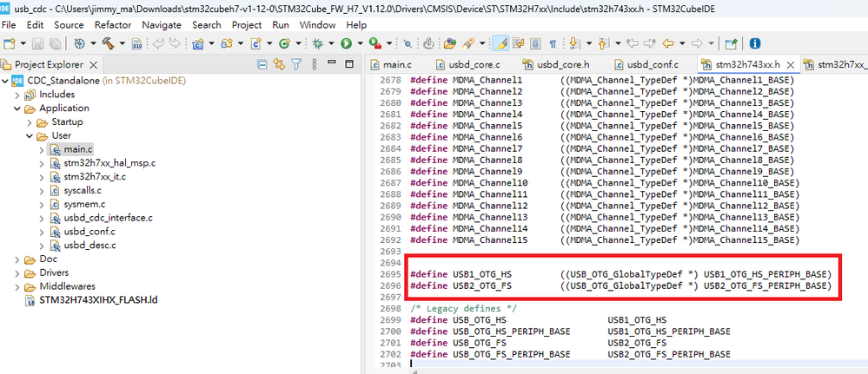Click the New C++ class icon
The height and width of the screenshot is (374, 868).
click(x=284, y=43)
